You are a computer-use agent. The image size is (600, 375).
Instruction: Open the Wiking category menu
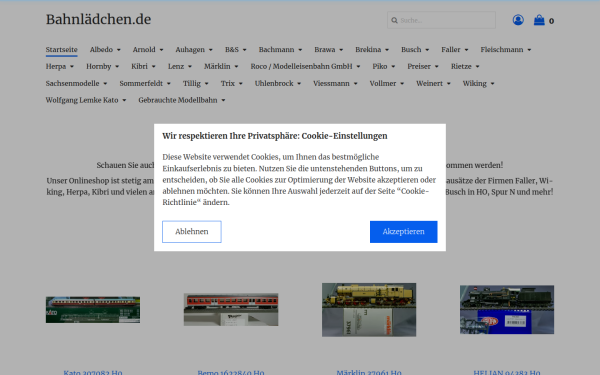click(479, 83)
